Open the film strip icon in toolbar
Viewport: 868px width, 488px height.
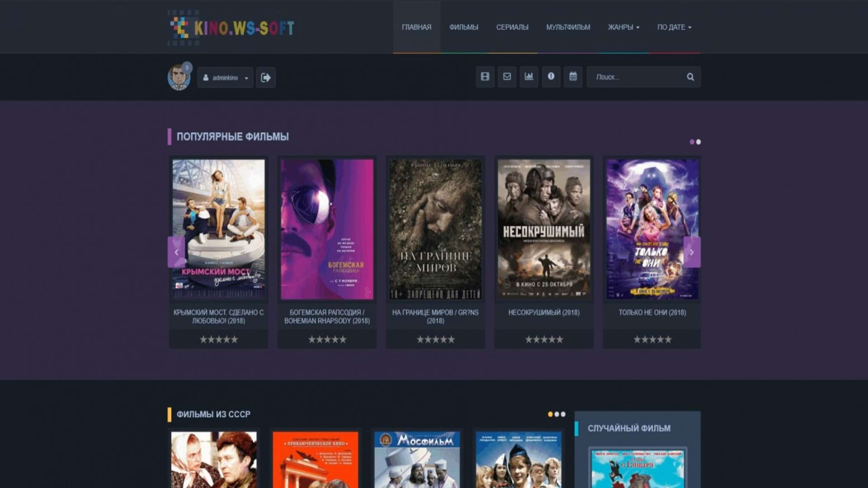point(485,77)
